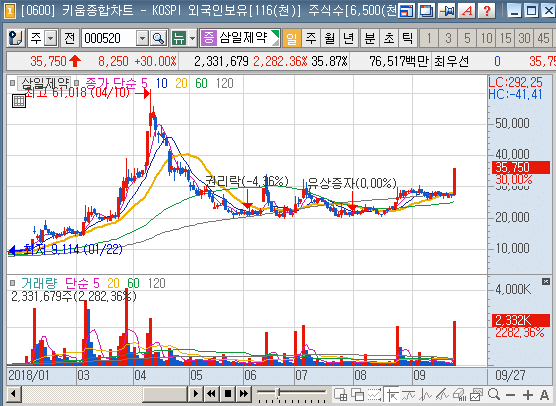
Task: Switch to the 틱 tick period
Action: tap(408, 38)
